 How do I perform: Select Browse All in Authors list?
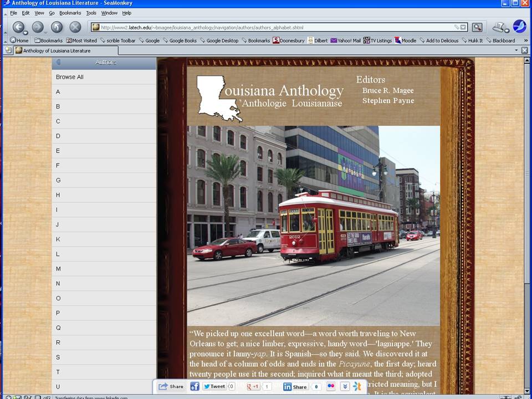tap(70, 77)
